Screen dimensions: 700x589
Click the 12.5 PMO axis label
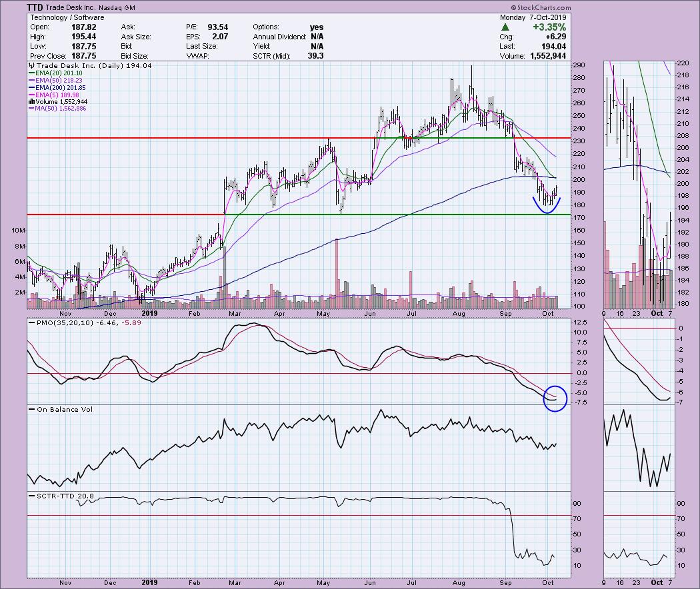580,322
